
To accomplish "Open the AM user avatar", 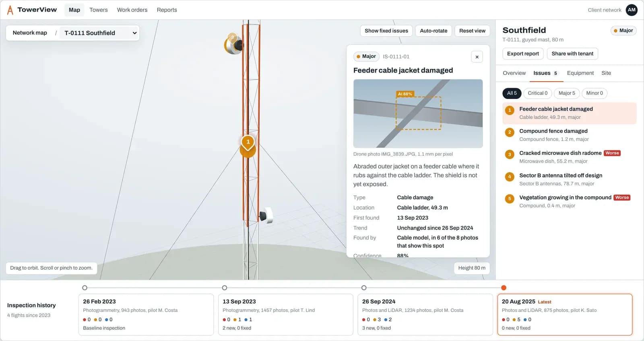I will pos(632,10).
